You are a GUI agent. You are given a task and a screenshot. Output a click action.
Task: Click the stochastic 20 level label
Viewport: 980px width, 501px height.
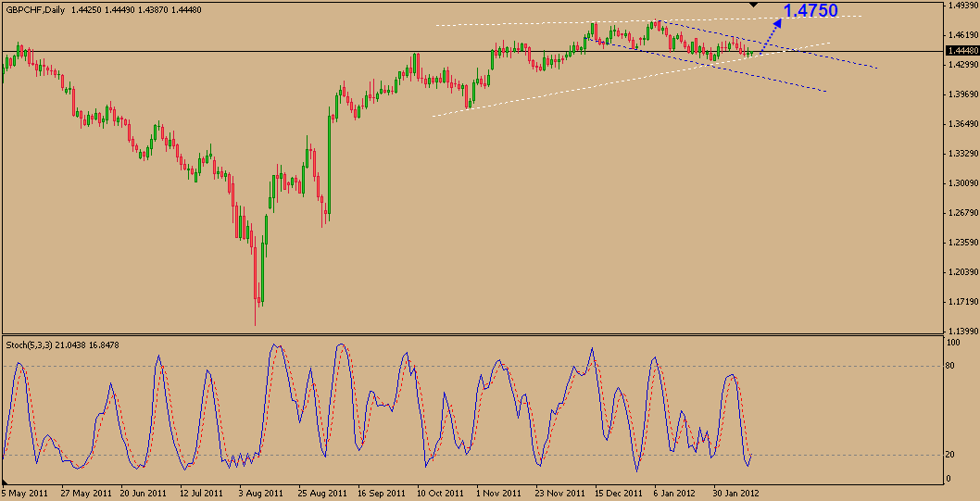(x=951, y=455)
